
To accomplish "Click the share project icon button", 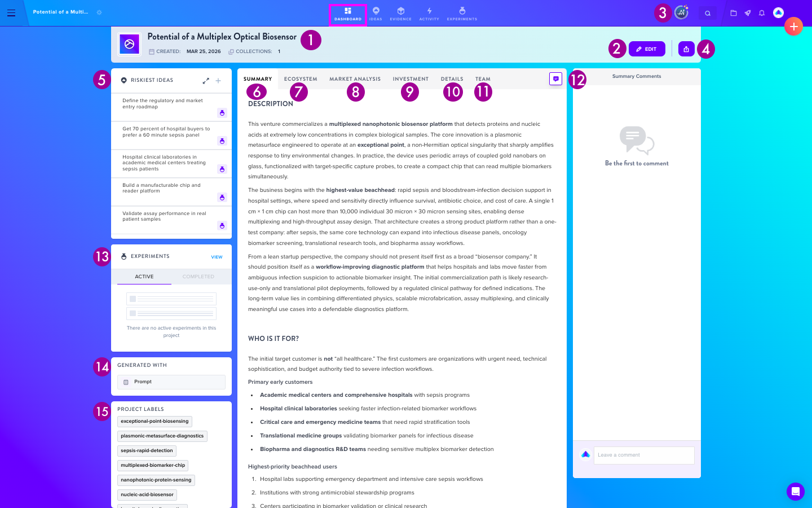I will point(686,49).
